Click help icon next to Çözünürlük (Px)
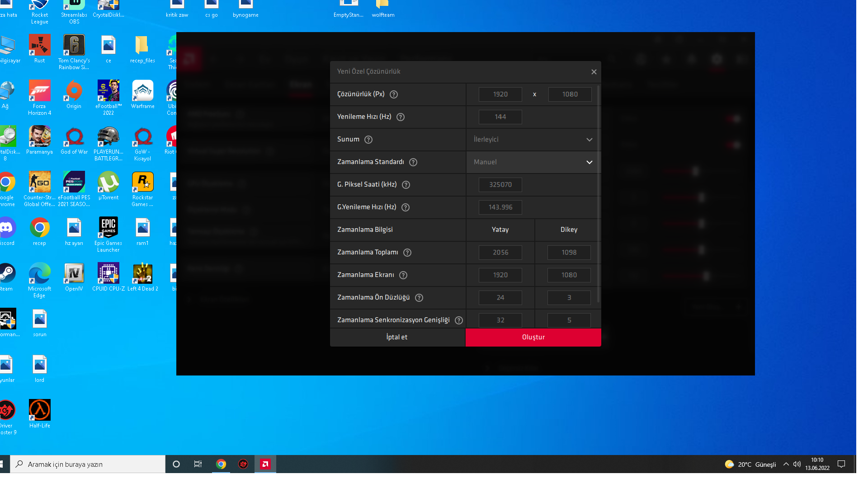868x488 pixels. coord(394,94)
